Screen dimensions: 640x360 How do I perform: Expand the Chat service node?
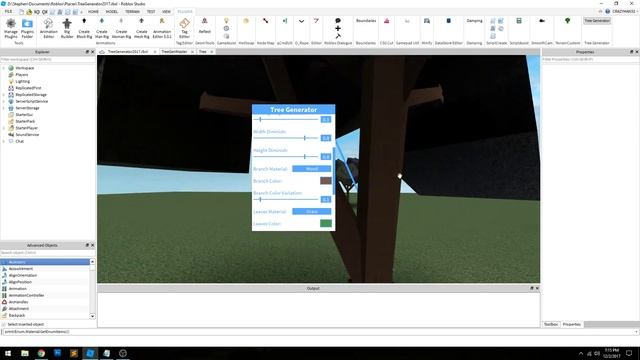click(x=4, y=141)
